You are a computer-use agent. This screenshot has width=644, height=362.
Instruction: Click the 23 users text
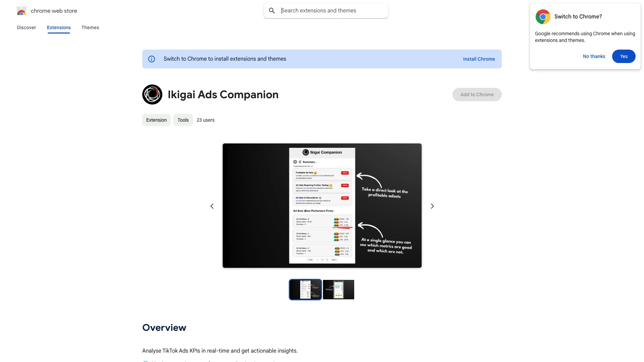[206, 120]
